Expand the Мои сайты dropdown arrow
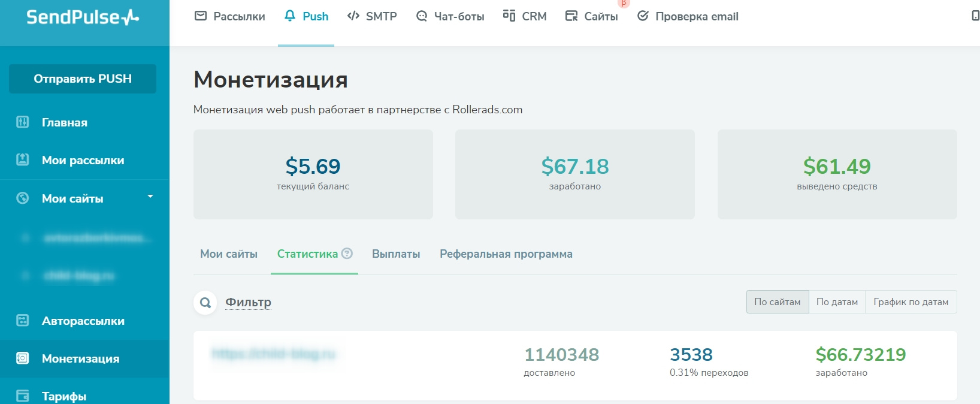This screenshot has height=404, width=980. pyautogui.click(x=150, y=197)
